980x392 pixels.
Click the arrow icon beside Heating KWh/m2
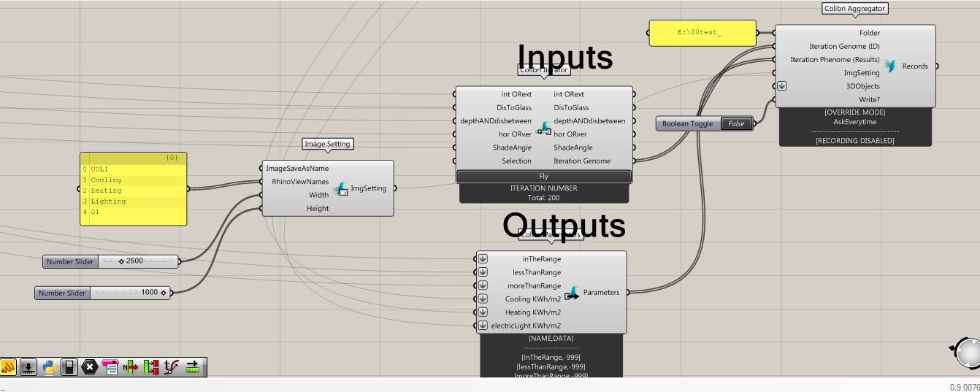coord(483,312)
